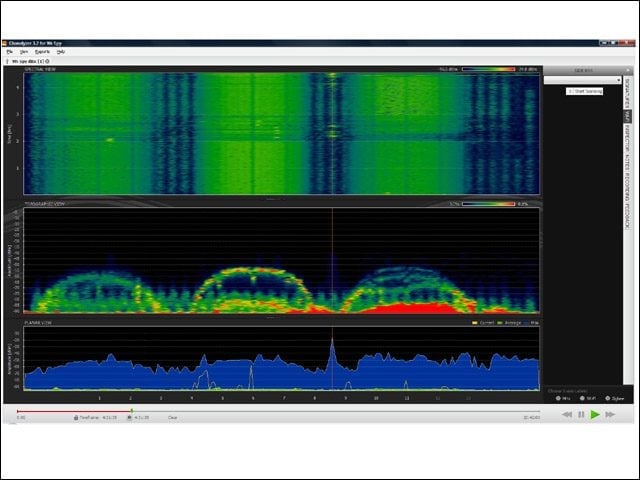Screen dimensions: 640x480
Task: Click the Fast-forward playback button
Action: click(x=610, y=415)
